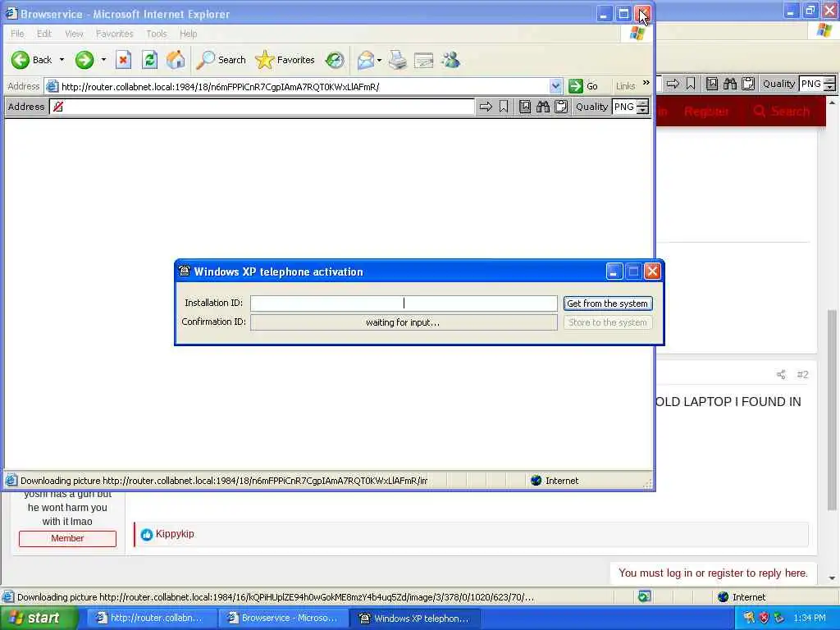Viewport: 840px width, 630px height.
Task: Click the share icon beside post #2
Action: [781, 374]
